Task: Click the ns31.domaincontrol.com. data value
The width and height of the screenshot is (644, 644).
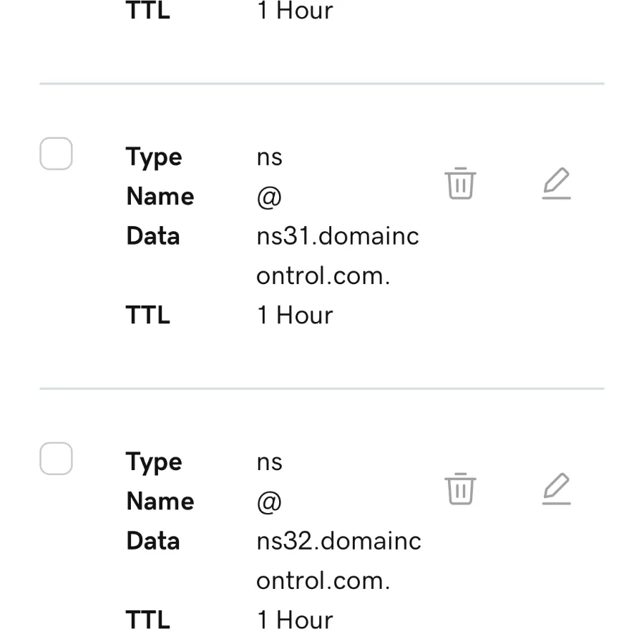Action: point(337,255)
